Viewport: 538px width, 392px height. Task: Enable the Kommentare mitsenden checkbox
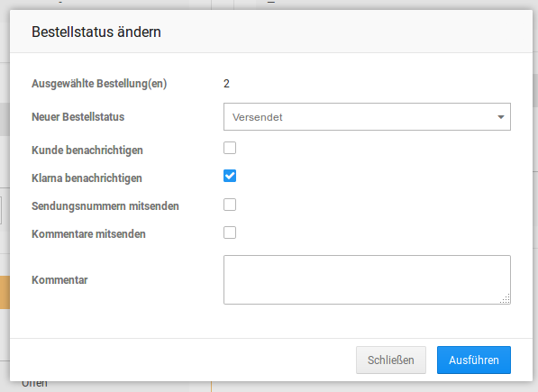[x=230, y=232]
